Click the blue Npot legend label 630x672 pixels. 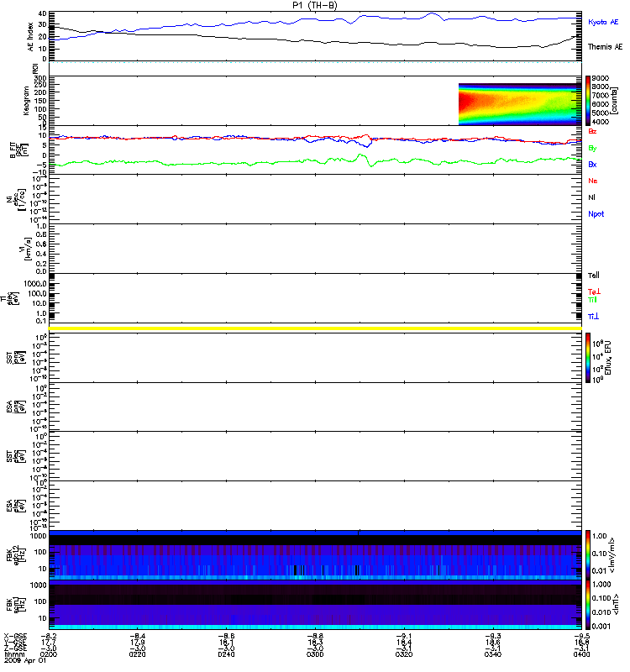coord(596,214)
